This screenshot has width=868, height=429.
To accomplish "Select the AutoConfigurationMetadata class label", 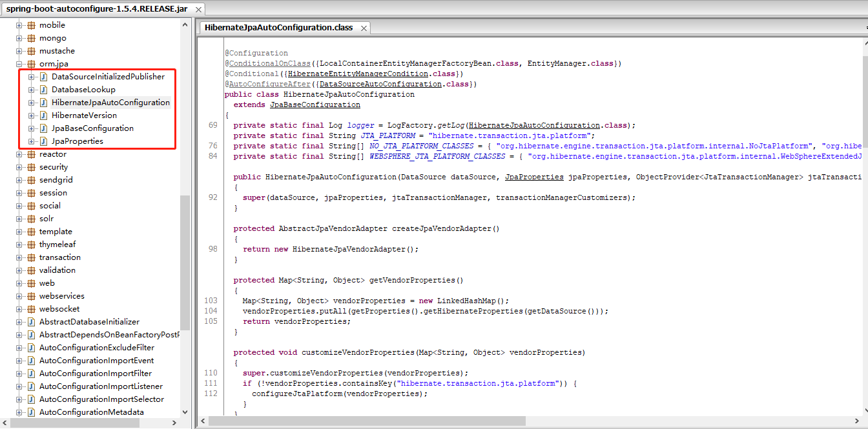I will [92, 412].
